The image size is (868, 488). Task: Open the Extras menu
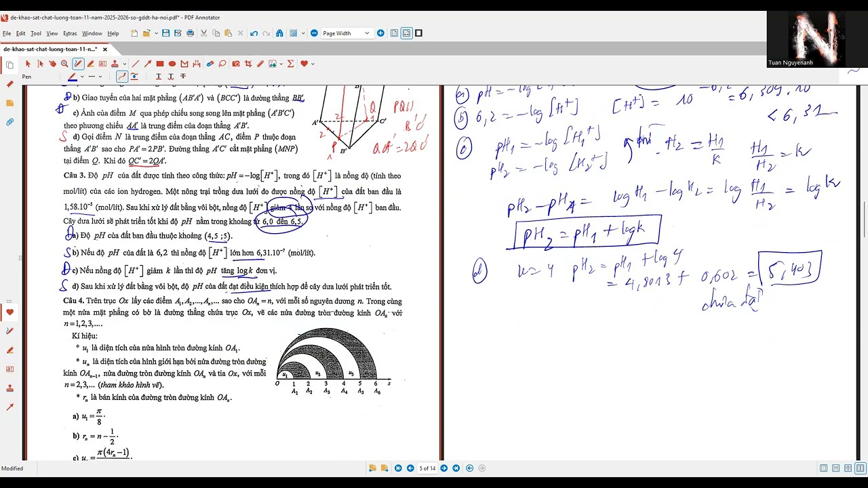pos(70,33)
